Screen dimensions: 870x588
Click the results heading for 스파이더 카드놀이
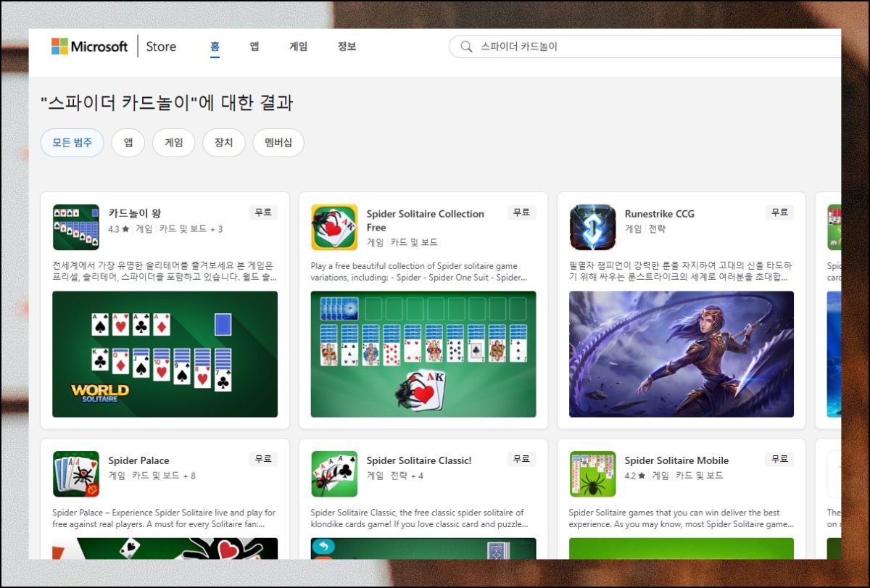pyautogui.click(x=167, y=102)
